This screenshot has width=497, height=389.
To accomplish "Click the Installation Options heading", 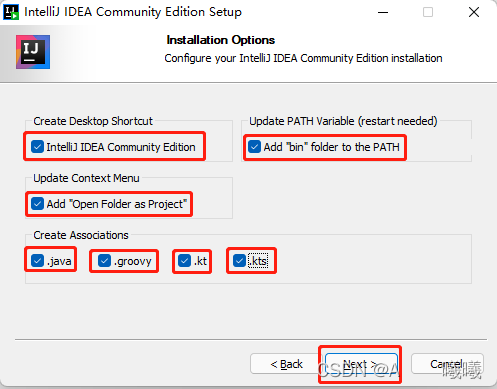I will [221, 40].
